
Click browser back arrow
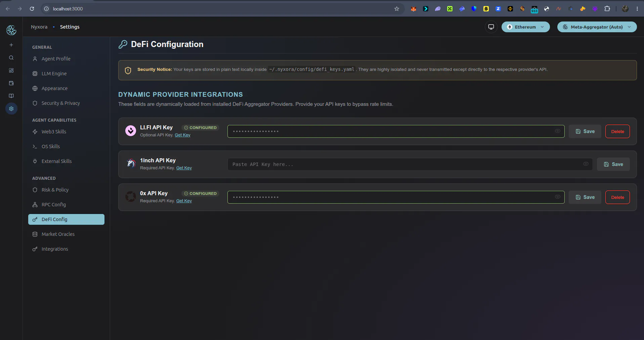pos(8,9)
